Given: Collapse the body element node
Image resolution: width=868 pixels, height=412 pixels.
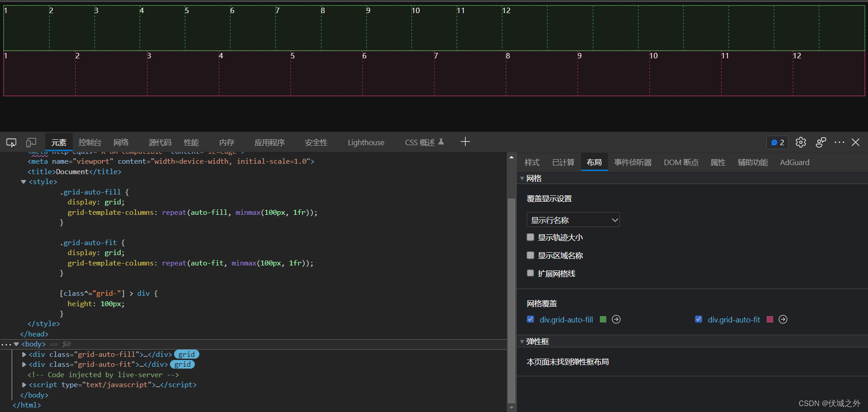Looking at the screenshot, I should (16, 344).
